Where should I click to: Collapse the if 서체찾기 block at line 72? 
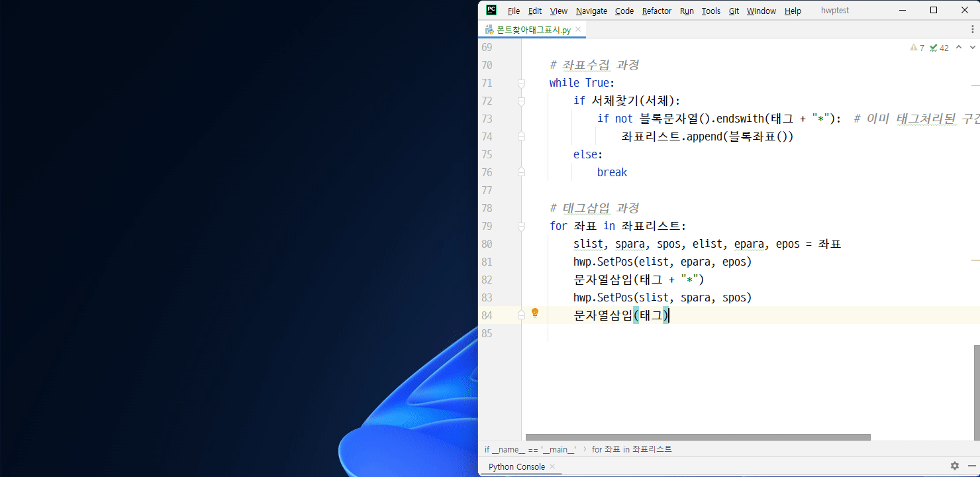point(521,101)
